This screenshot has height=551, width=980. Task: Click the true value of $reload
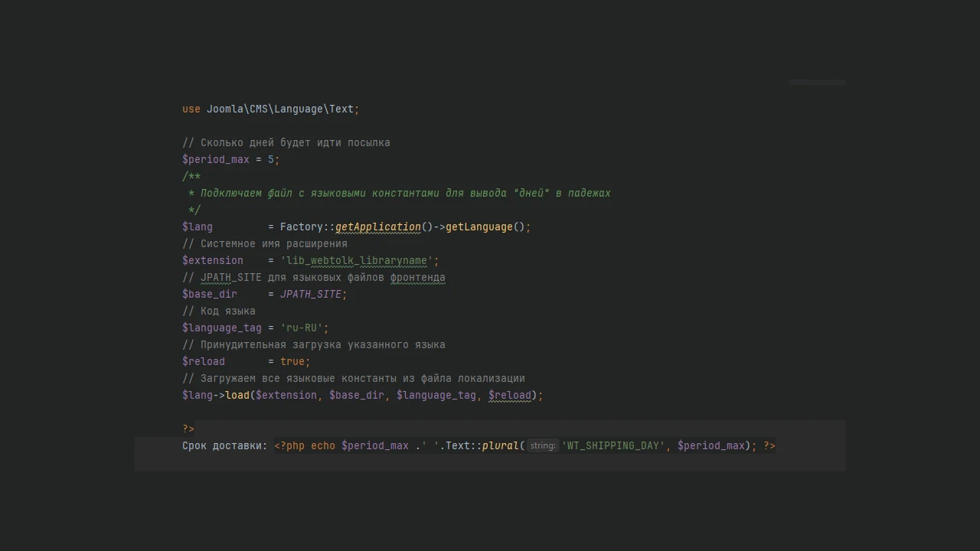pyautogui.click(x=292, y=361)
